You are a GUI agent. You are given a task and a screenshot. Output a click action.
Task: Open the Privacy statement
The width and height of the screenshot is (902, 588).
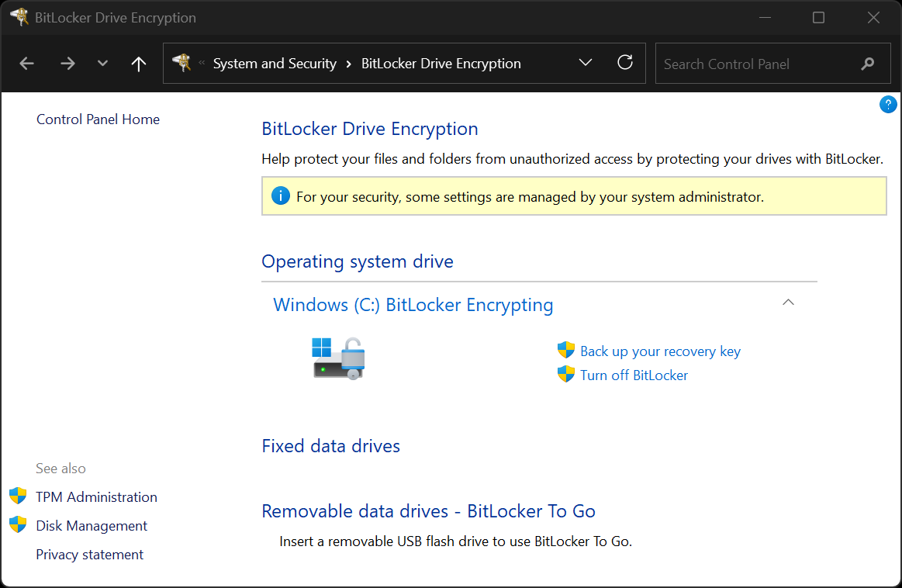pos(89,554)
